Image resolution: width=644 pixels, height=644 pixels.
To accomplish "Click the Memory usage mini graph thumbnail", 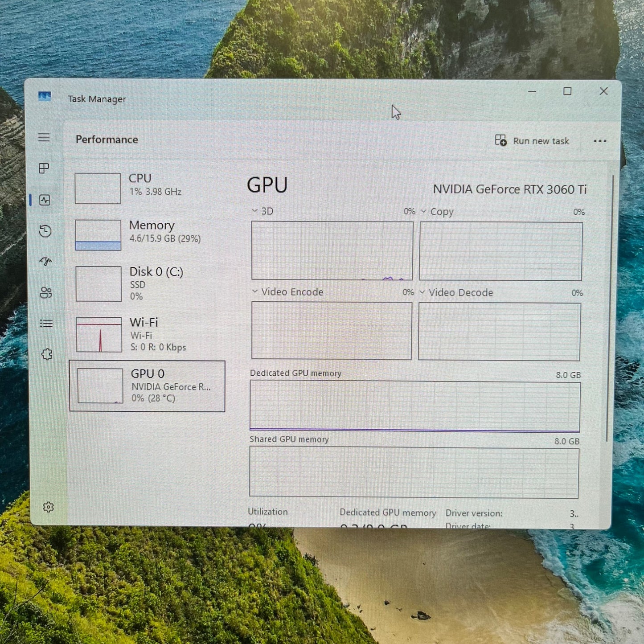I will pyautogui.click(x=98, y=235).
